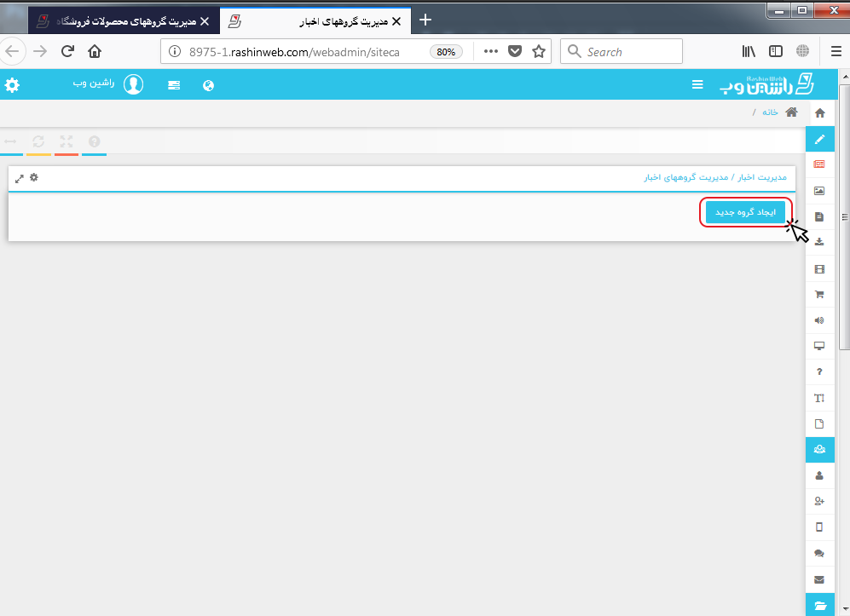The image size is (850, 616).
Task: Open page actions three dots menu
Action: pyautogui.click(x=490, y=51)
